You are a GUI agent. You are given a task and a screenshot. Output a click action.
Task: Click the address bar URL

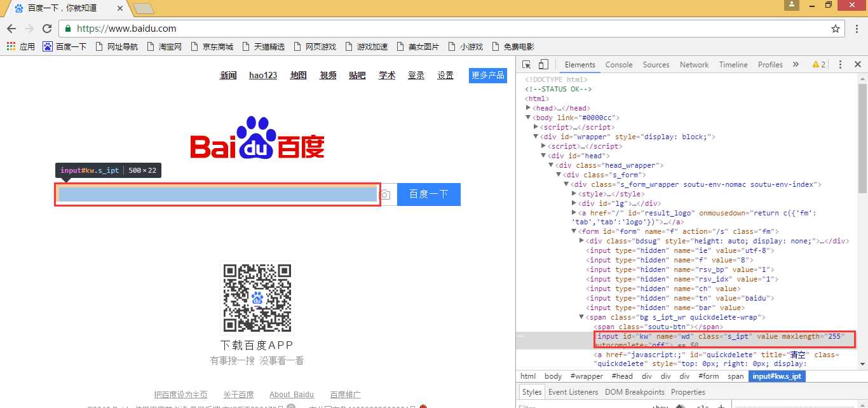coord(126,29)
